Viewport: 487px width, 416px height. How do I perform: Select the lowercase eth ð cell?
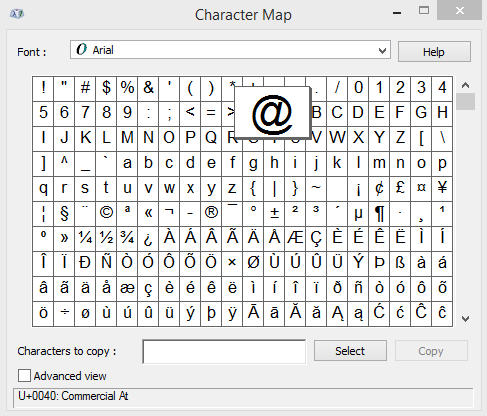tap(337, 288)
